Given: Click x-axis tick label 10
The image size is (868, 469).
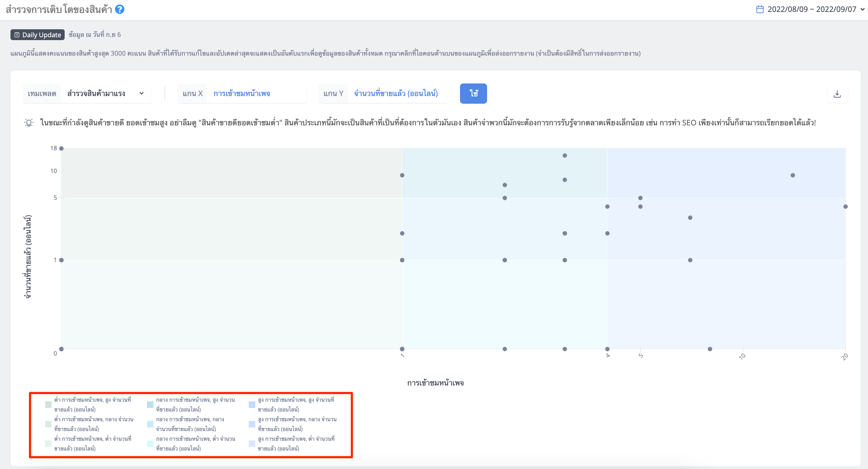Looking at the screenshot, I should tap(742, 356).
